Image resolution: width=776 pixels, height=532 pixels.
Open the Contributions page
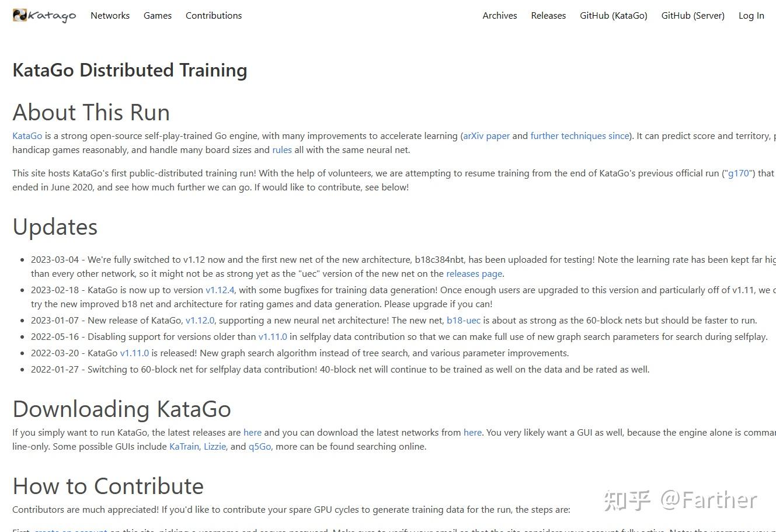pos(213,16)
